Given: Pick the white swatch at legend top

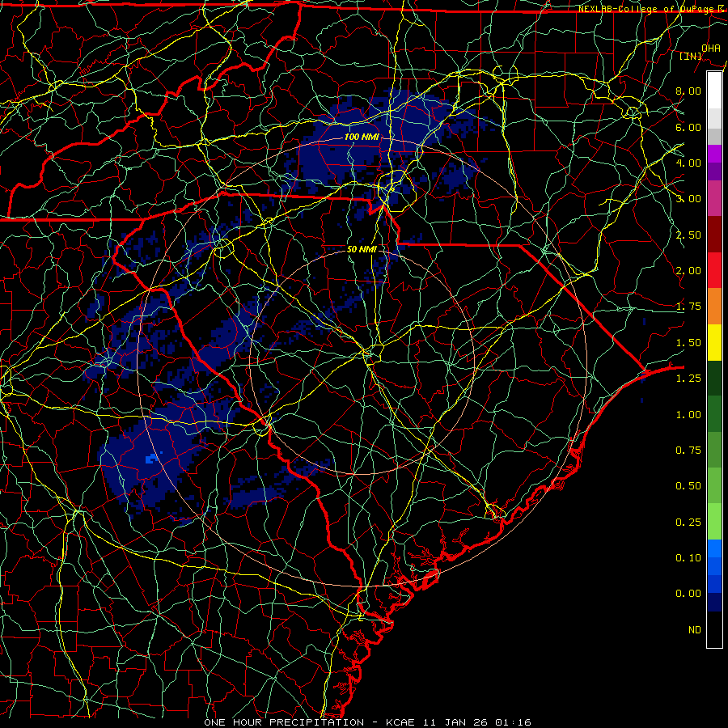Looking at the screenshot, I should 714,91.
